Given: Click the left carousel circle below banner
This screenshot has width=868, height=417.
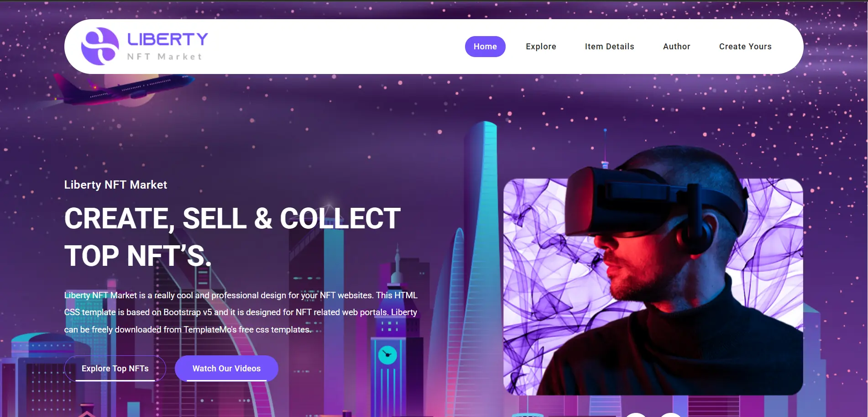Looking at the screenshot, I should (x=636, y=415).
